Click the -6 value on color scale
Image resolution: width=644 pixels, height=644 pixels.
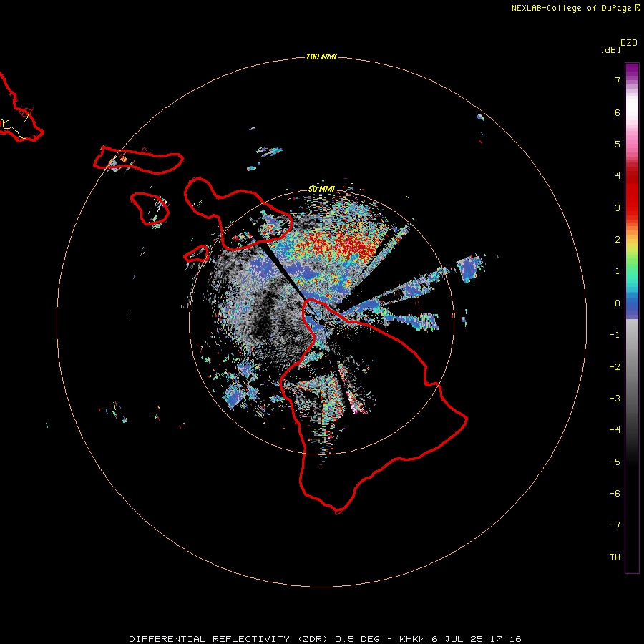point(615,494)
